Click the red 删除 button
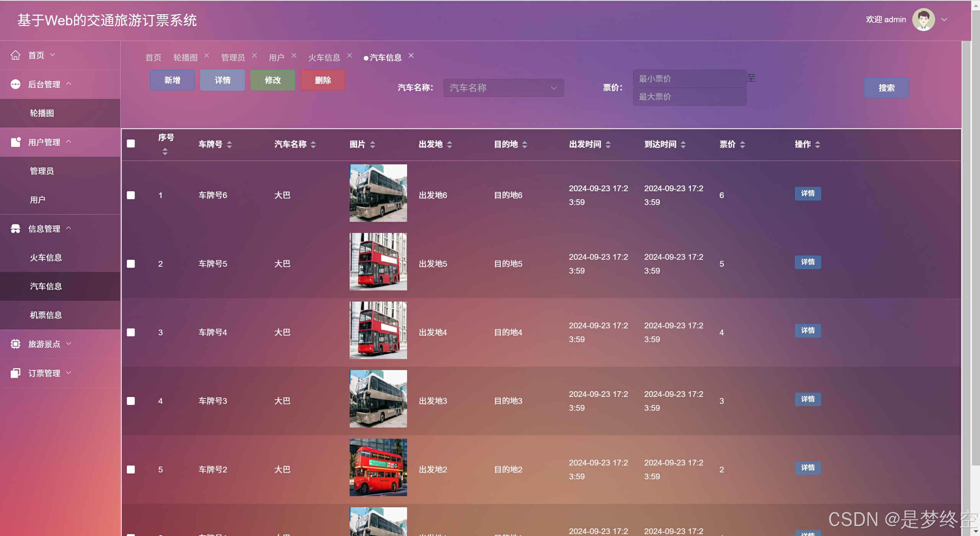980x536 pixels. [x=323, y=80]
